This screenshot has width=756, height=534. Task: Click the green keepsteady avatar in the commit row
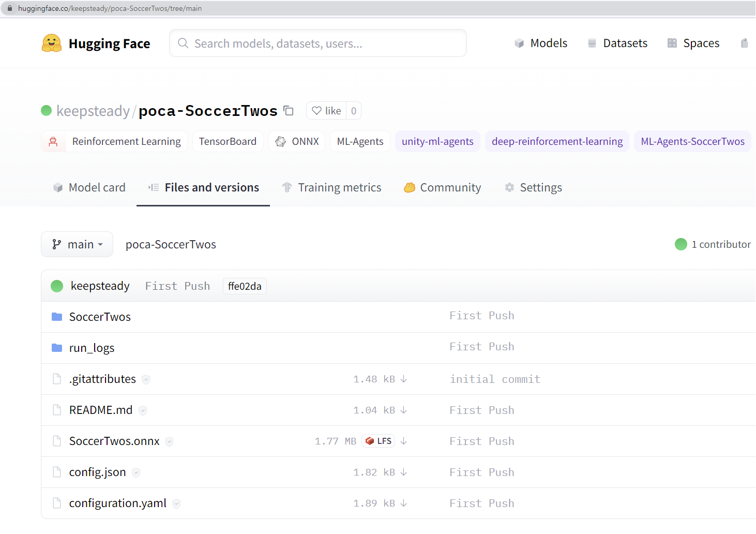(57, 286)
